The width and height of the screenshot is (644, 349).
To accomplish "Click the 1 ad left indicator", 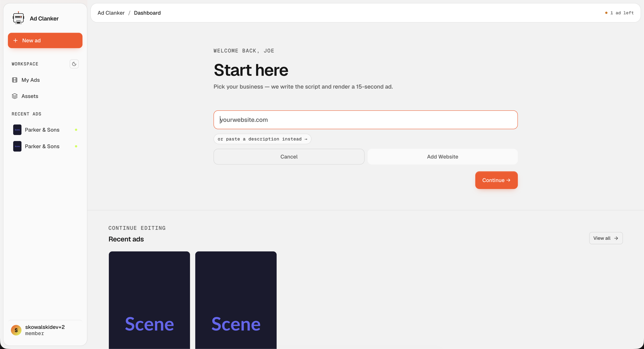I will pos(619,13).
